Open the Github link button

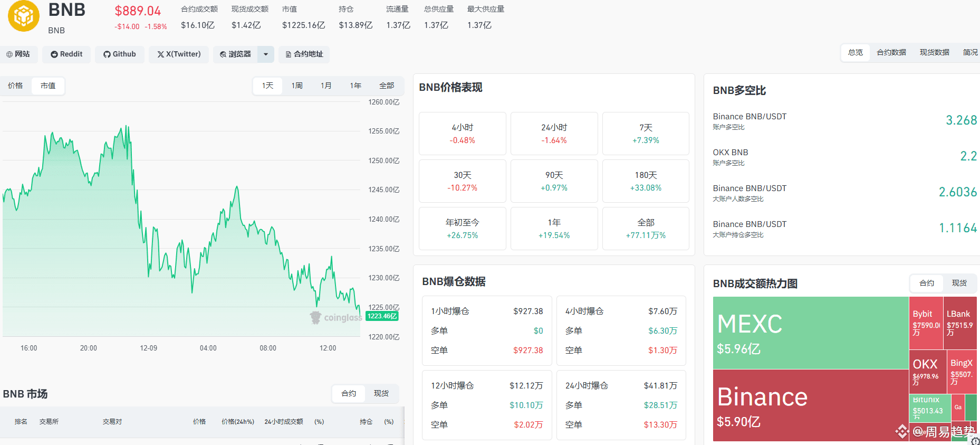[x=120, y=54]
